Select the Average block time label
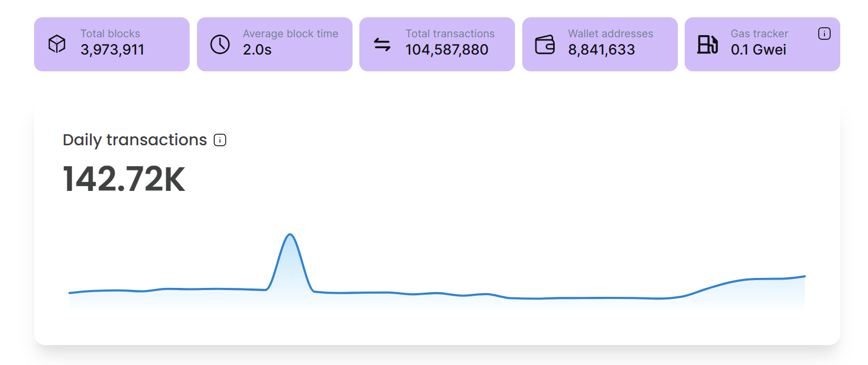This screenshot has height=365, width=868. click(x=290, y=34)
